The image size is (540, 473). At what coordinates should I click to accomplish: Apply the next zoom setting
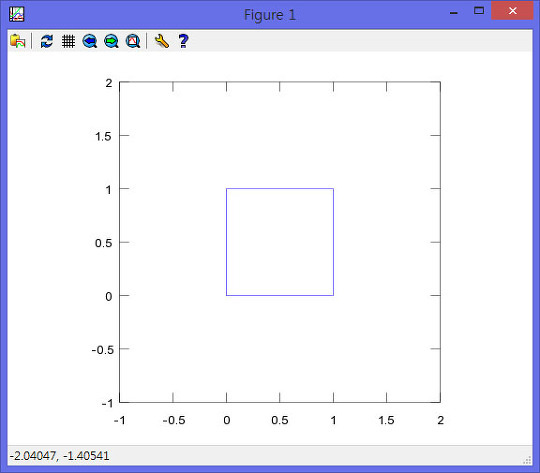pyautogui.click(x=111, y=41)
